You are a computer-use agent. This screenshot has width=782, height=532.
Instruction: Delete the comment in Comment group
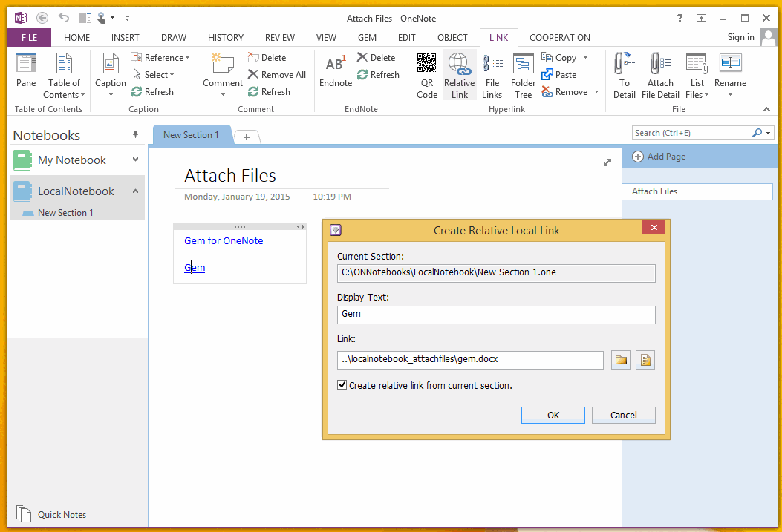[x=267, y=58]
